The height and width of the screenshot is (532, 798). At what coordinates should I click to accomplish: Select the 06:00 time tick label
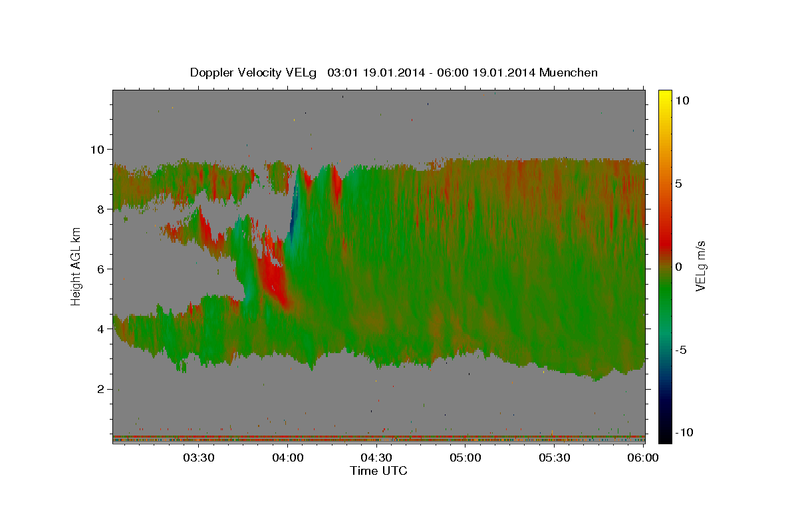643,458
